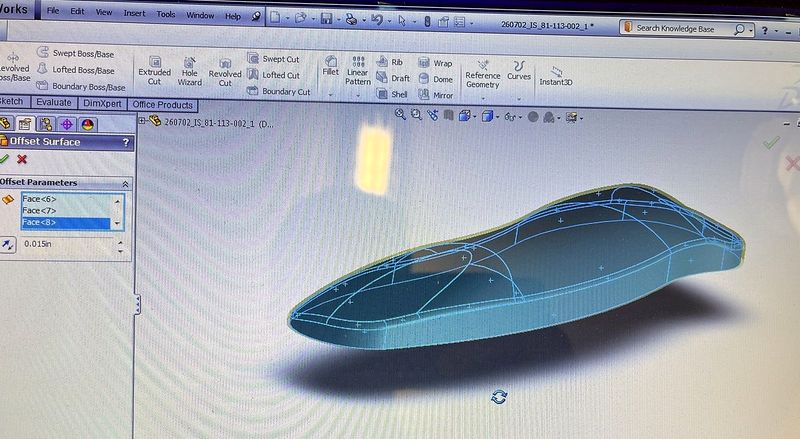Click the Print icon

(x=351, y=19)
